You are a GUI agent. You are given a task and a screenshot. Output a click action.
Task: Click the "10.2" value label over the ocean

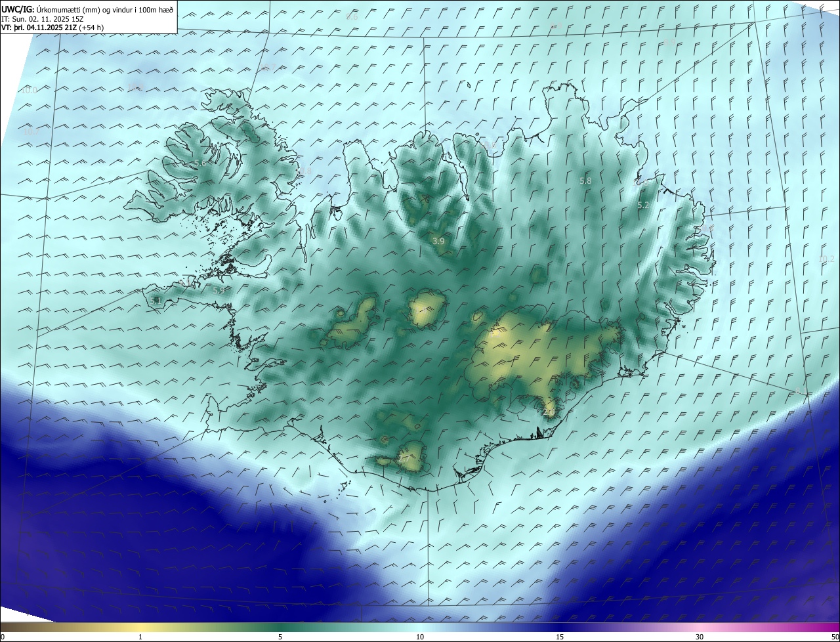tap(826, 259)
